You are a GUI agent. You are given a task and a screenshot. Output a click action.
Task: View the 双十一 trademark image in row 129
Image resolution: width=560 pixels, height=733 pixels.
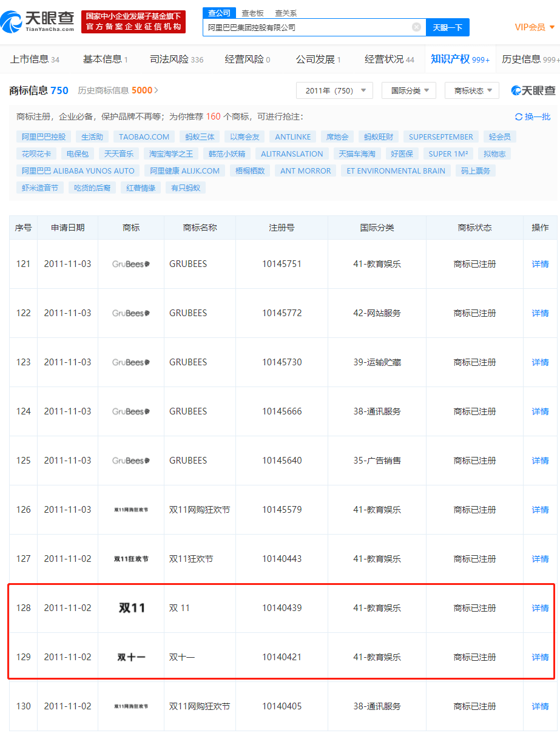[131, 657]
